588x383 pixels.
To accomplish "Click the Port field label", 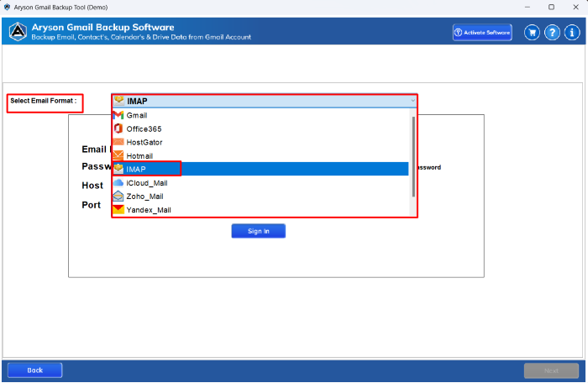I will (x=91, y=205).
